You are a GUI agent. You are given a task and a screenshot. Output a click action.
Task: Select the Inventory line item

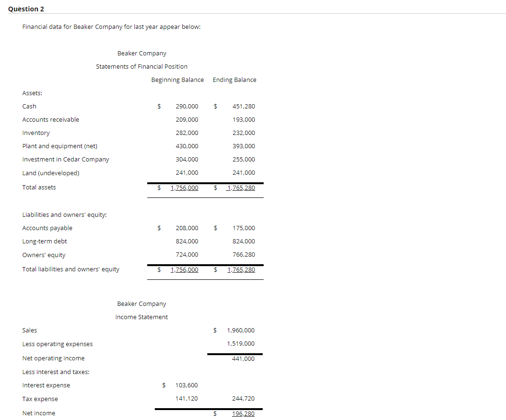coord(36,133)
